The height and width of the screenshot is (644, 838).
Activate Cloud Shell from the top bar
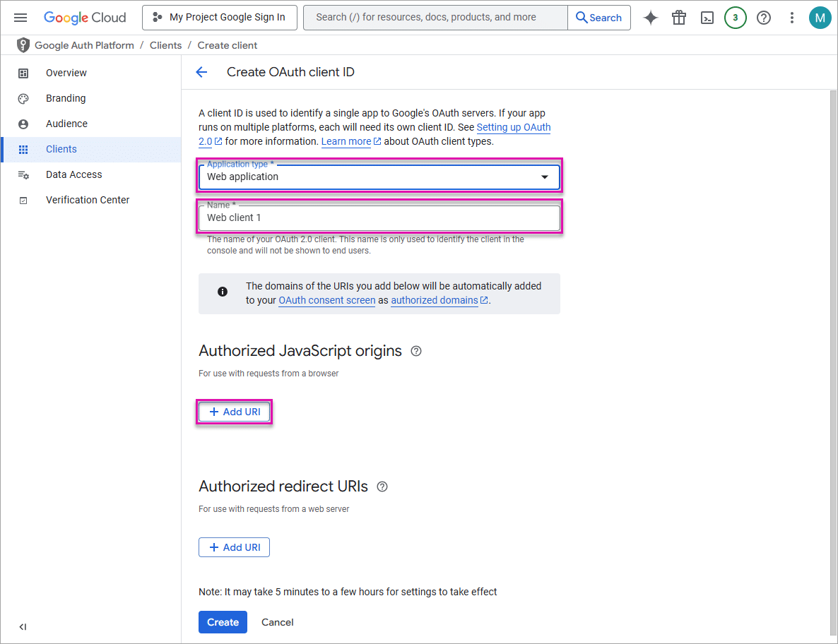(707, 17)
